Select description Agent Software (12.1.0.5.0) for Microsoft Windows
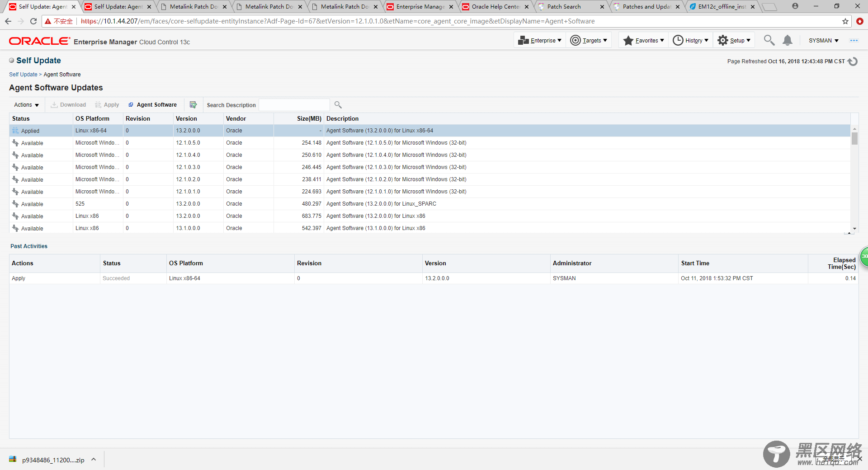The width and height of the screenshot is (868, 470). coord(396,143)
